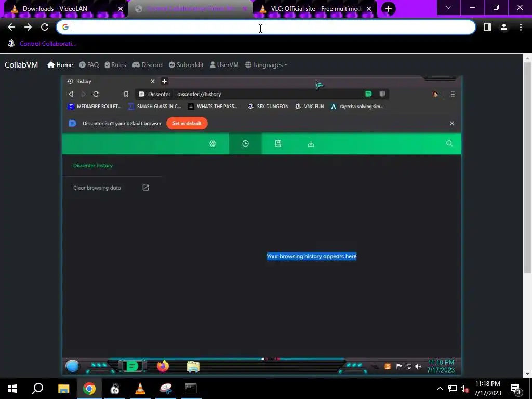The image size is (532, 399).
Task: Open the VM start orb
Action: 72,366
